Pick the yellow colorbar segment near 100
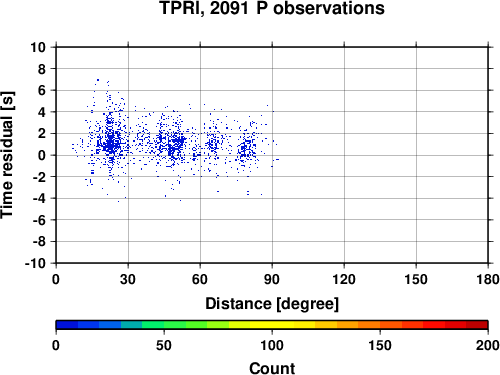 tap(272, 325)
